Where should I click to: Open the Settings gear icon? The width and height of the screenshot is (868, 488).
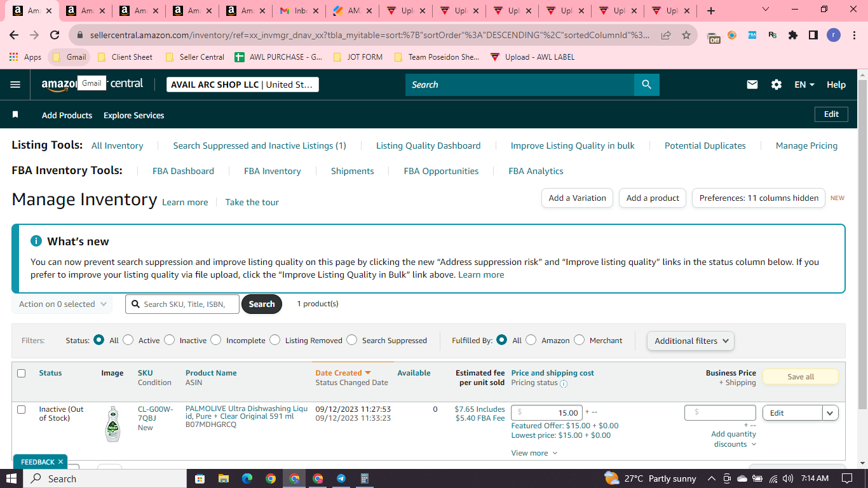[x=776, y=85]
